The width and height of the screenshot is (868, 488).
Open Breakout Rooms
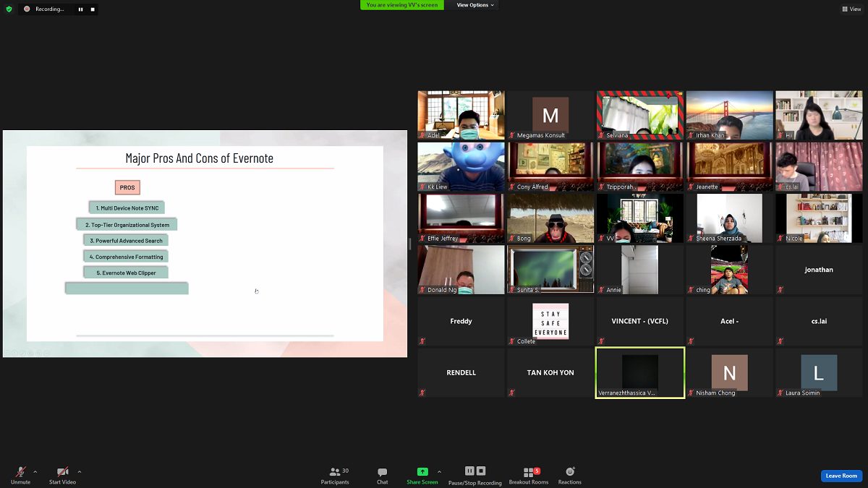(529, 475)
